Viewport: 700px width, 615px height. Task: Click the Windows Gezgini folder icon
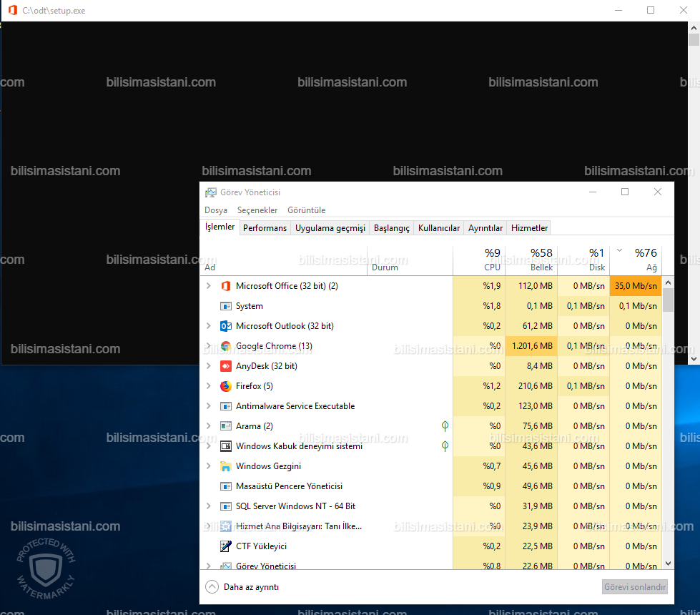[x=226, y=466]
